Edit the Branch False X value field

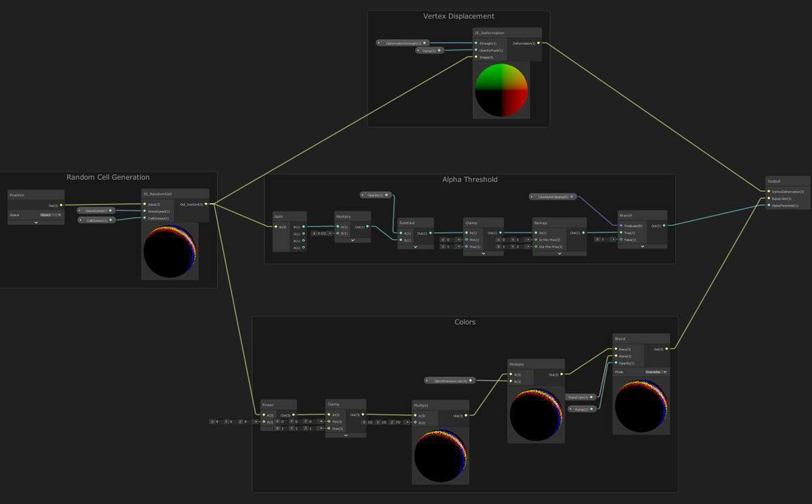[x=605, y=239]
